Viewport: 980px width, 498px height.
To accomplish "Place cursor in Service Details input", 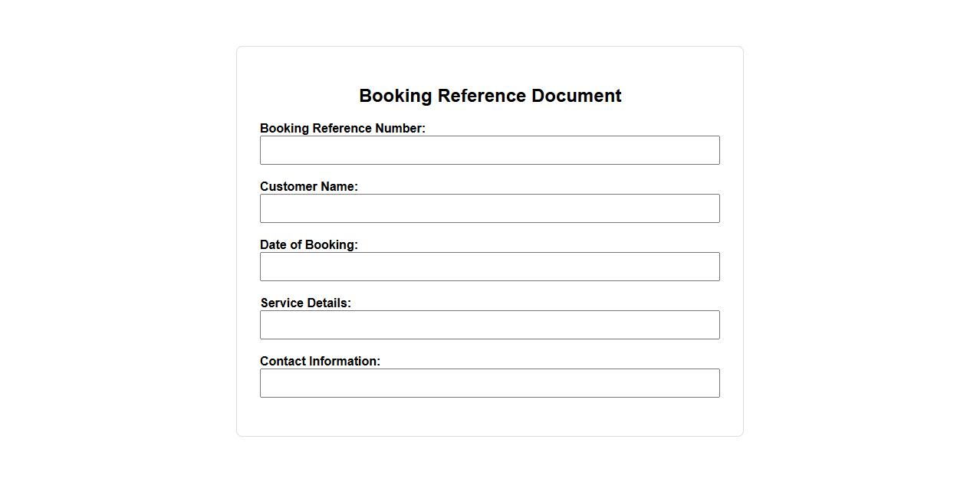I will pos(489,325).
